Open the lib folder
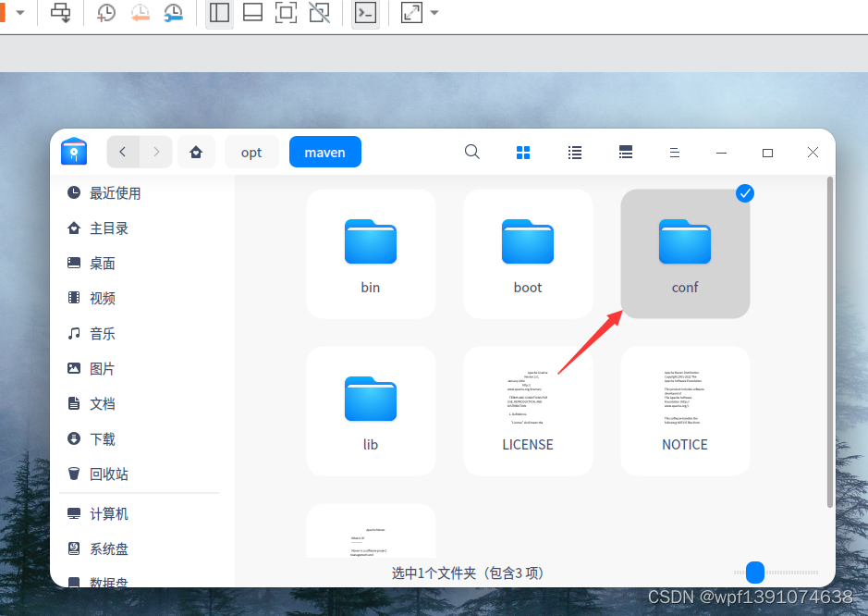This screenshot has width=868, height=616. point(371,411)
